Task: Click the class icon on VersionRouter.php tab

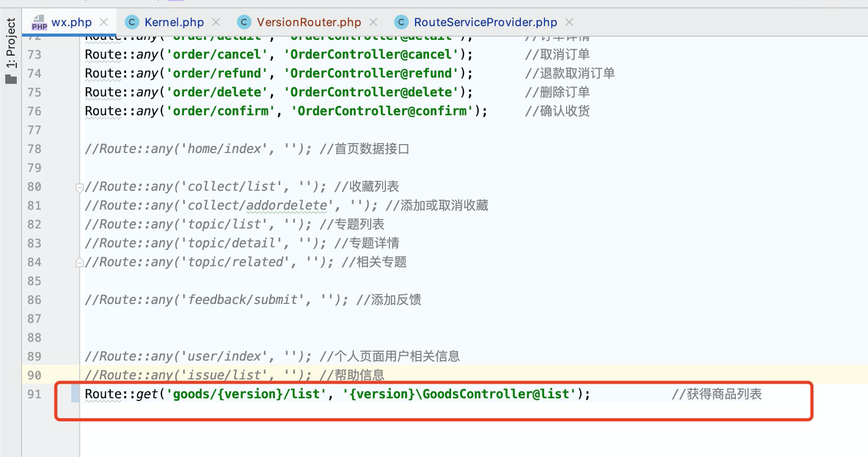Action: point(244,22)
